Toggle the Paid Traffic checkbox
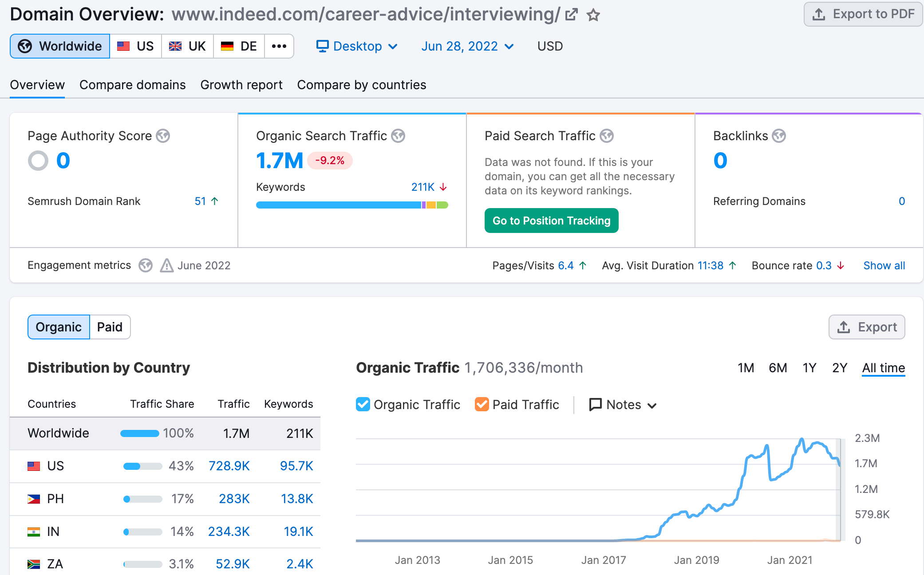Viewport: 924px width, 575px height. pos(482,404)
